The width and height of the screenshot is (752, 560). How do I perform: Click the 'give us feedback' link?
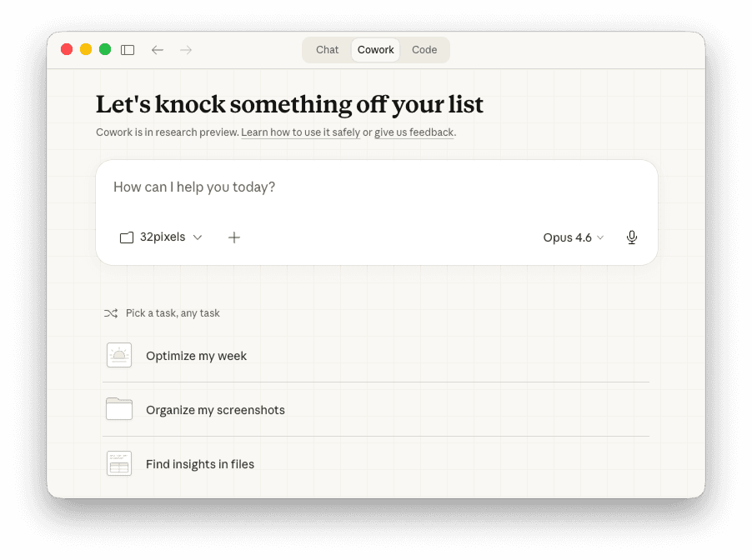(414, 132)
